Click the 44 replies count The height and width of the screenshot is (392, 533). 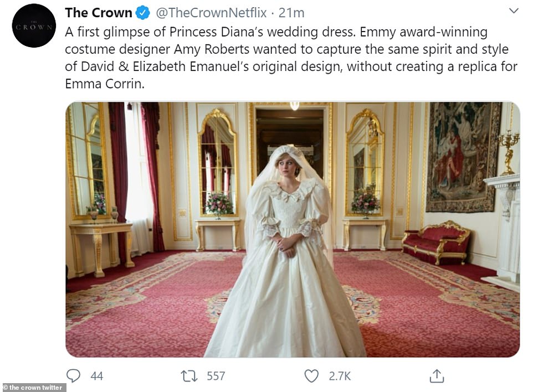coord(96,376)
